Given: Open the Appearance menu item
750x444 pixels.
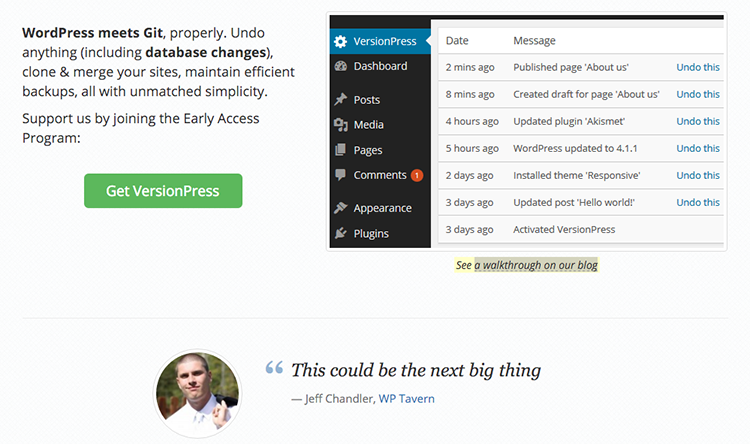Looking at the screenshot, I should (x=382, y=208).
